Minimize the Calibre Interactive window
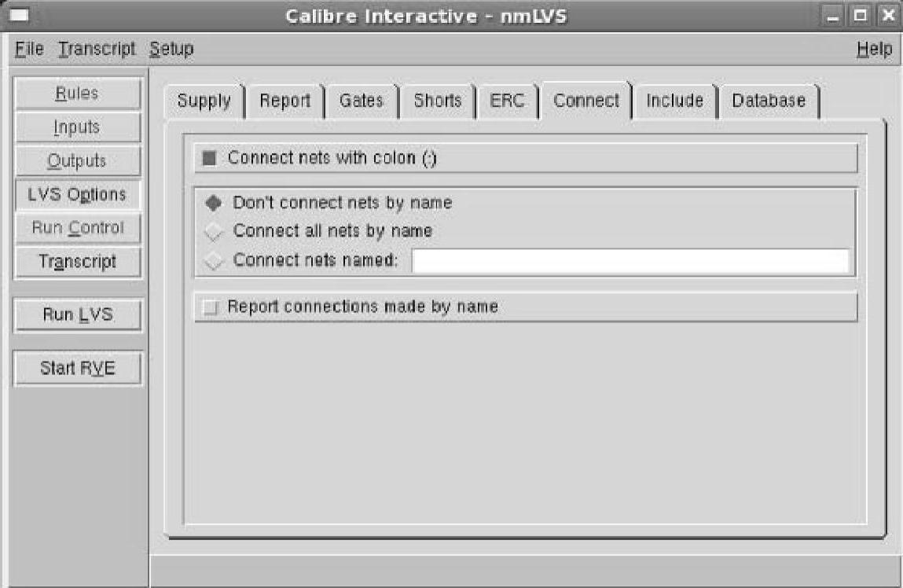The height and width of the screenshot is (588, 903). [x=833, y=16]
